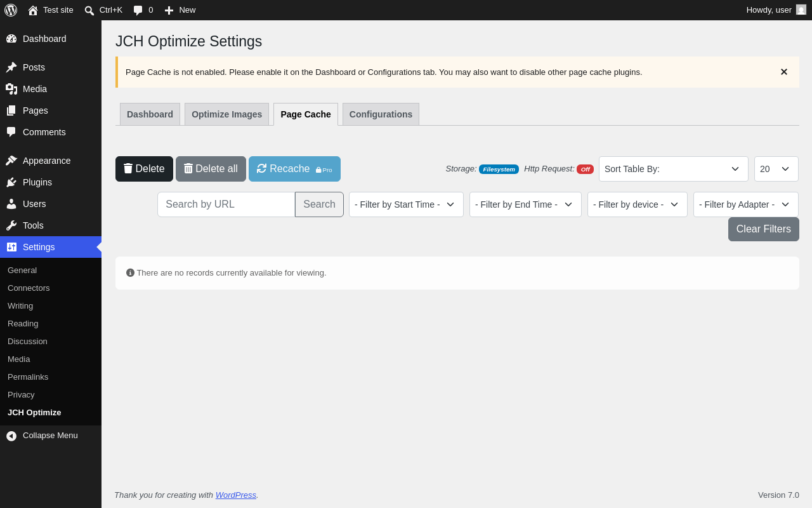The height and width of the screenshot is (508, 812).
Task: Select the Page Cache tab
Action: click(306, 114)
